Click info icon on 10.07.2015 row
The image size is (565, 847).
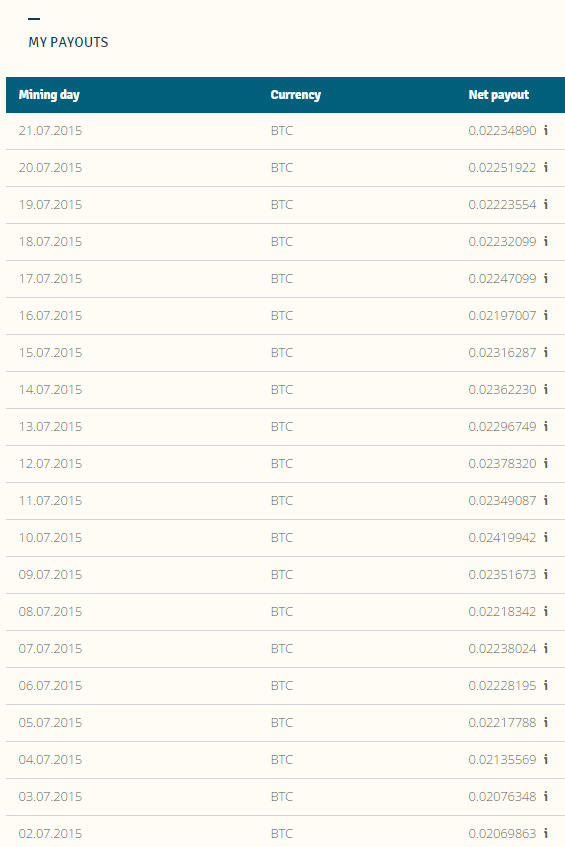pos(546,537)
